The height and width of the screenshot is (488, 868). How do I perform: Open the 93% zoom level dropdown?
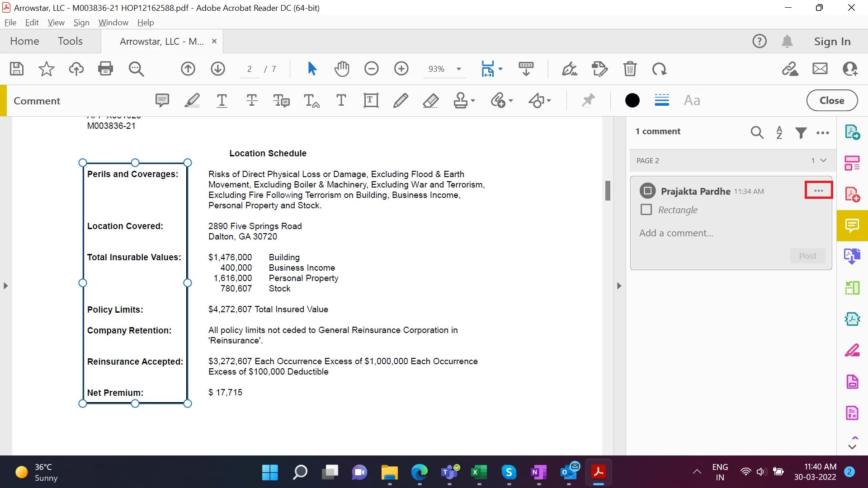click(x=459, y=69)
